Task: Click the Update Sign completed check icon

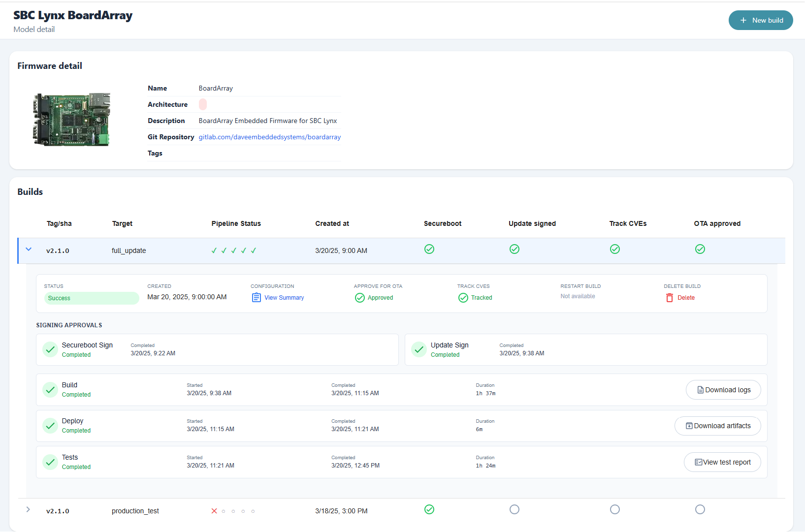Action: (419, 349)
